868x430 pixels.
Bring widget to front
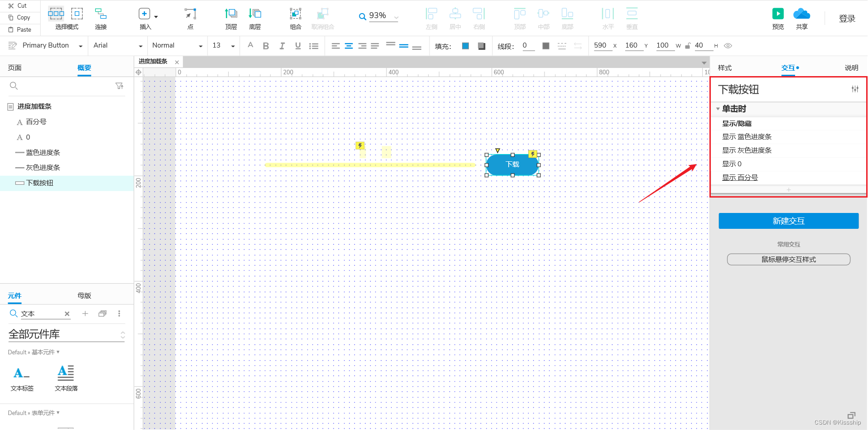[231, 18]
